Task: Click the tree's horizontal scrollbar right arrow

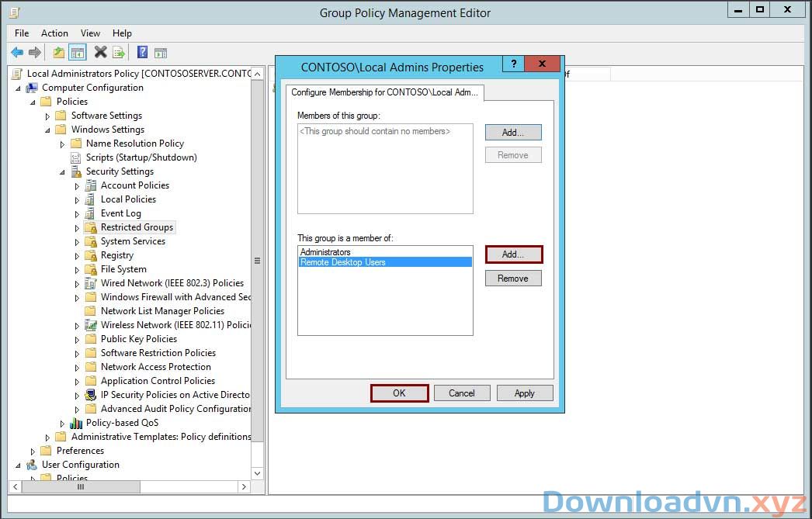Action: click(x=244, y=487)
